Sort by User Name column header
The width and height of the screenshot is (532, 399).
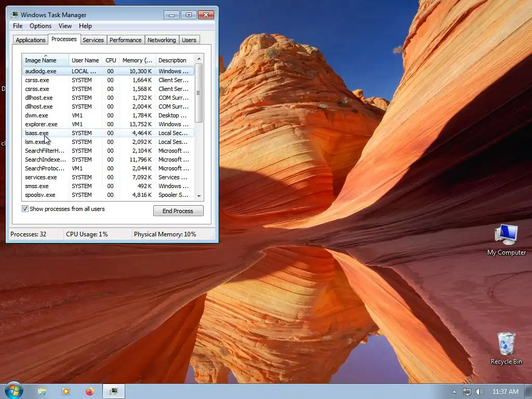85,60
